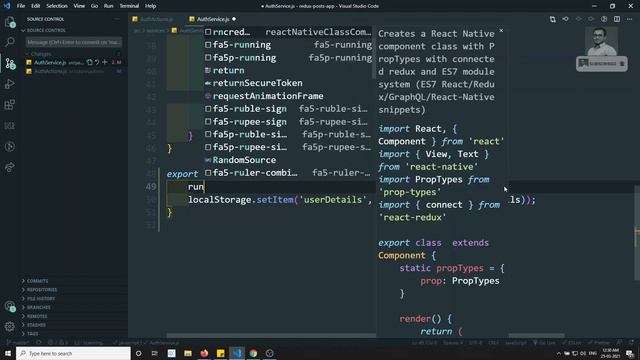This screenshot has height=360, width=640.
Task: Open the Extensions view
Action: (x=10, y=104)
